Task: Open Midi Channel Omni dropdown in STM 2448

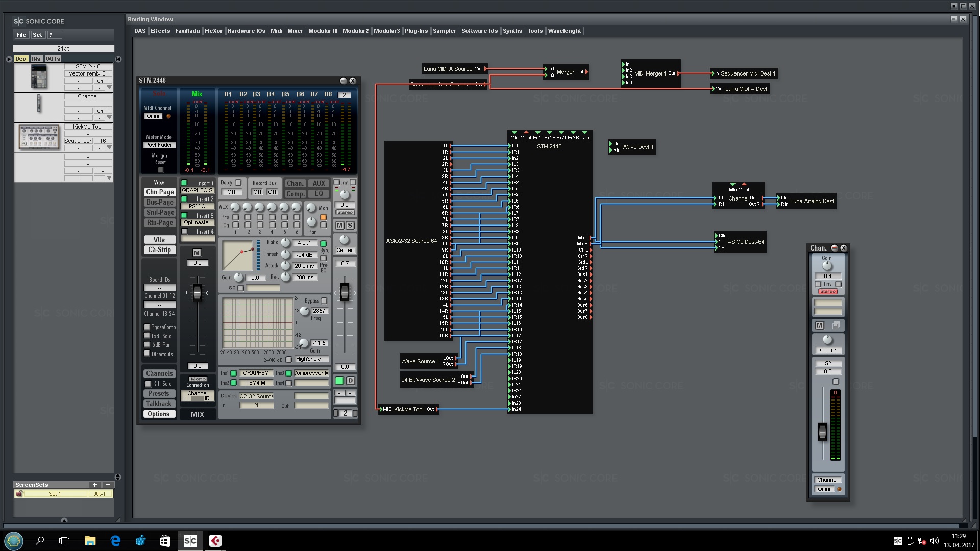Action: coord(153,116)
